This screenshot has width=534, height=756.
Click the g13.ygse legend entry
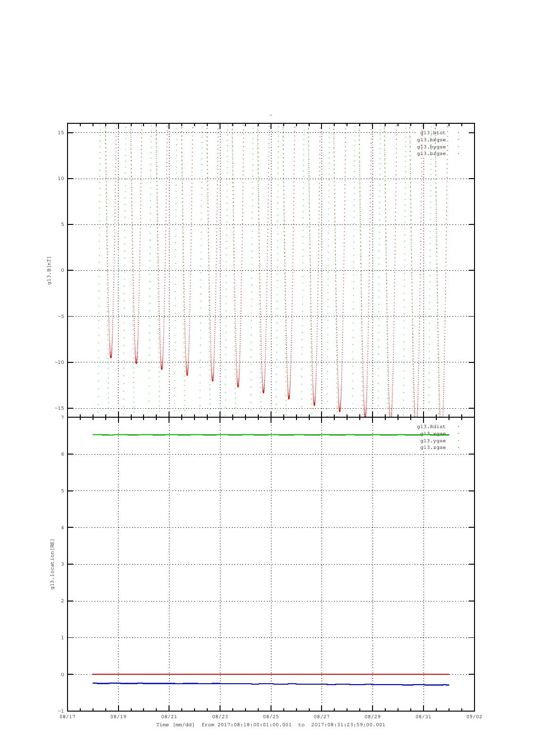(433, 441)
